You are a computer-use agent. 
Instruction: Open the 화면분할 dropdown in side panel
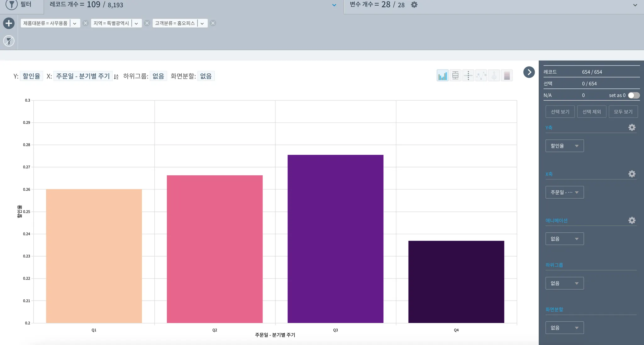point(564,328)
